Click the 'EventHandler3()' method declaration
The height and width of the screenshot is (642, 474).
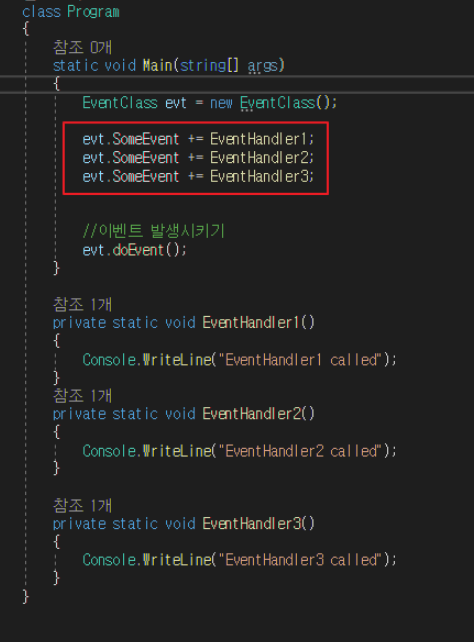coord(259,524)
